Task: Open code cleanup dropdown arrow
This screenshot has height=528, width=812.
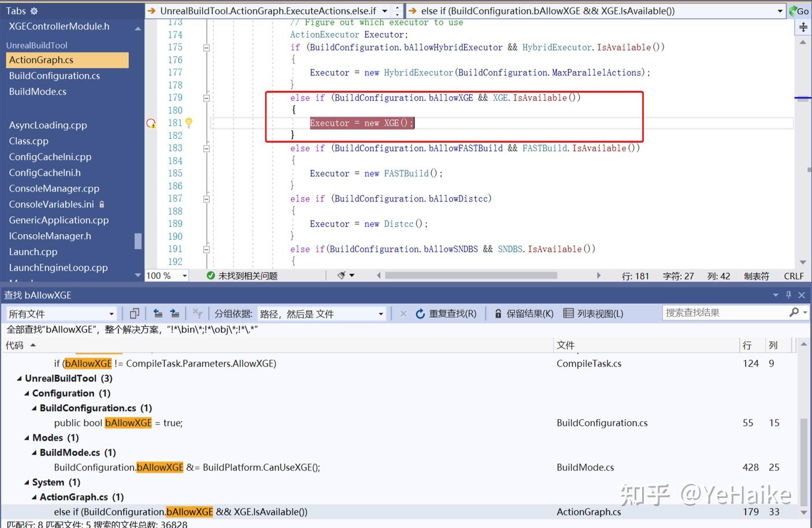Action: (x=352, y=276)
